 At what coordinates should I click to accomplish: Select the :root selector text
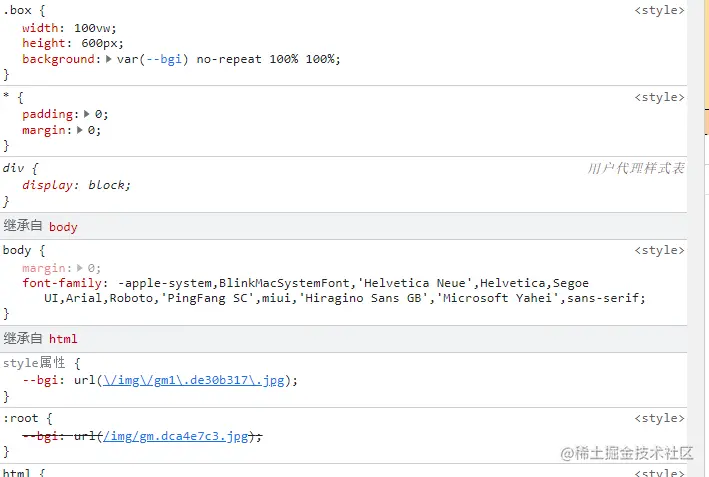coord(20,418)
